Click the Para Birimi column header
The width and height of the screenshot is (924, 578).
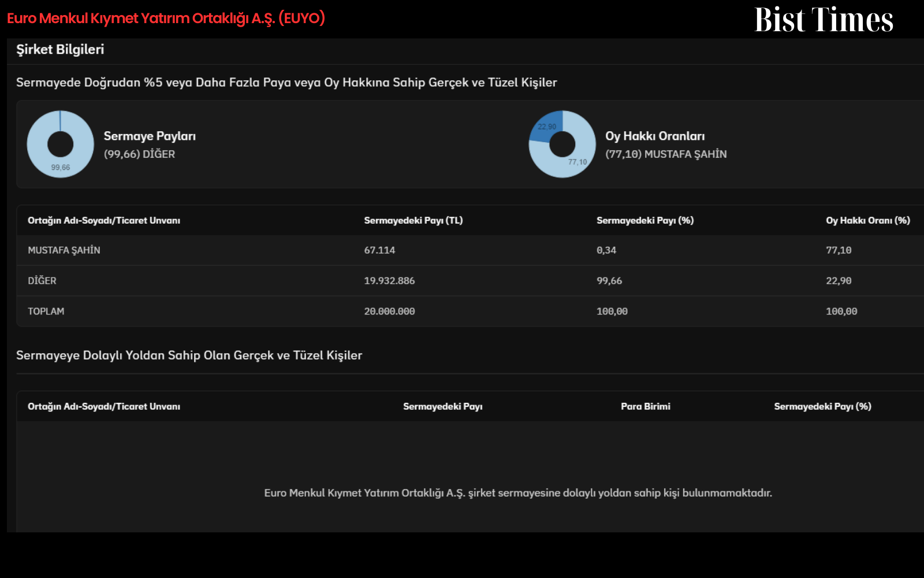click(646, 406)
